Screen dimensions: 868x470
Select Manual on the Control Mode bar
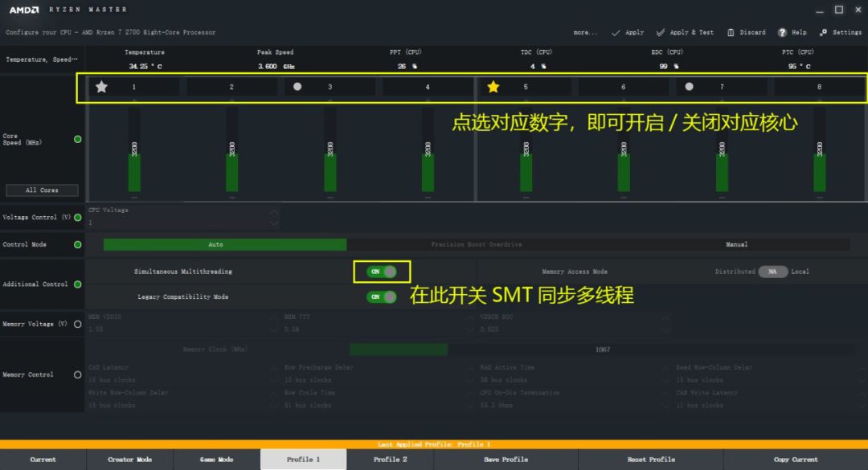(736, 244)
